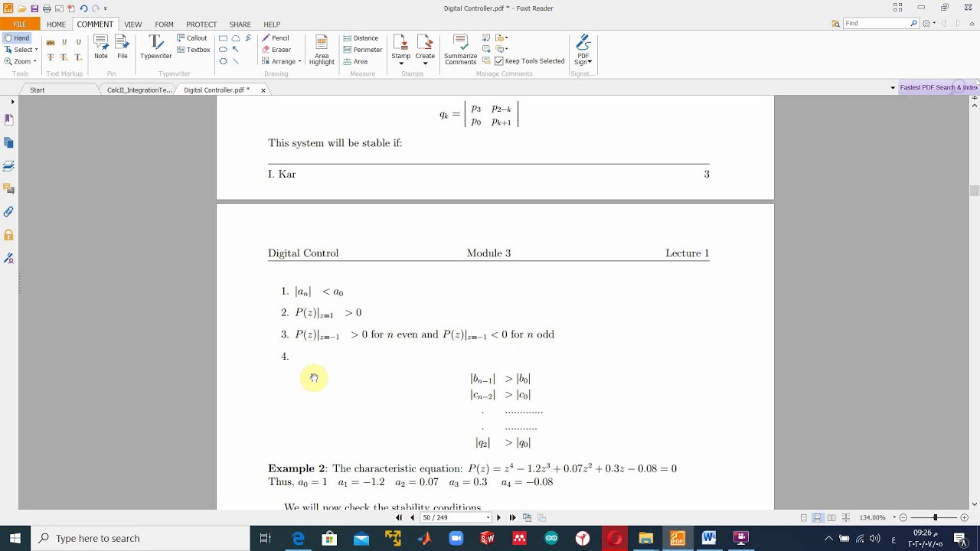Select the Distance measure tool
The image size is (980, 551).
tap(361, 38)
